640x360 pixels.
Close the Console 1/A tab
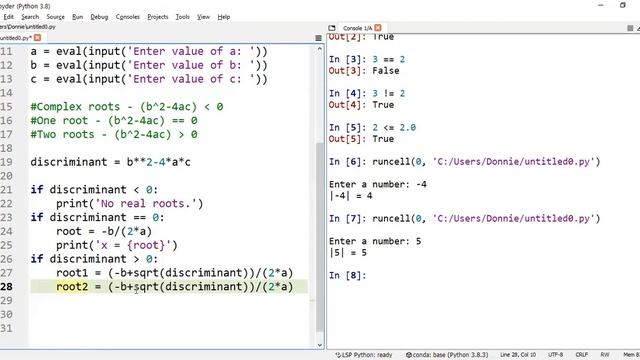point(378,28)
